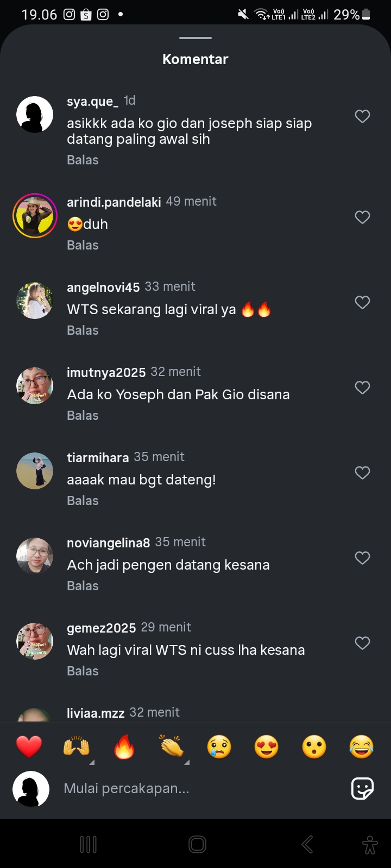The height and width of the screenshot is (868, 391).
Task: Like arindi.pandelaki's "duh" comment
Action: click(362, 217)
